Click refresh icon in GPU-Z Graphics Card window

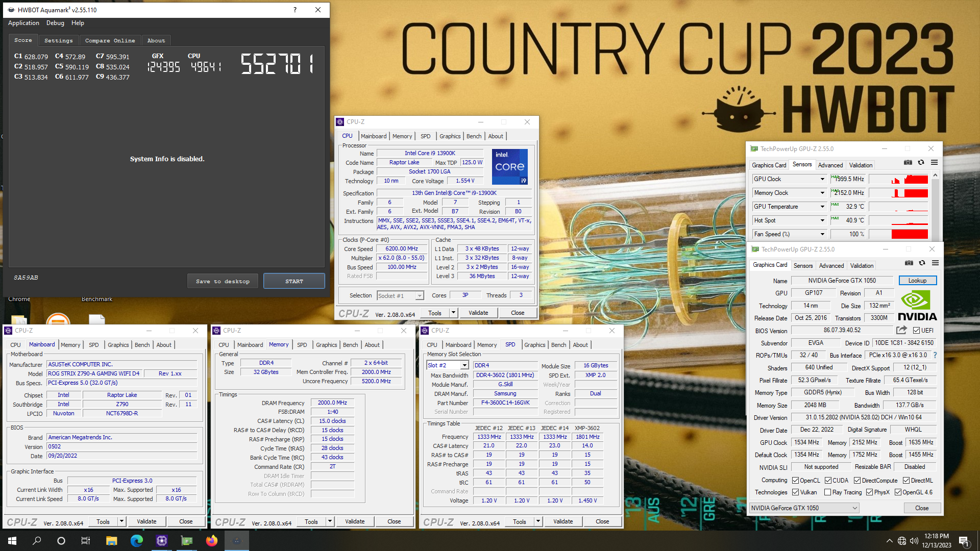pos(922,263)
